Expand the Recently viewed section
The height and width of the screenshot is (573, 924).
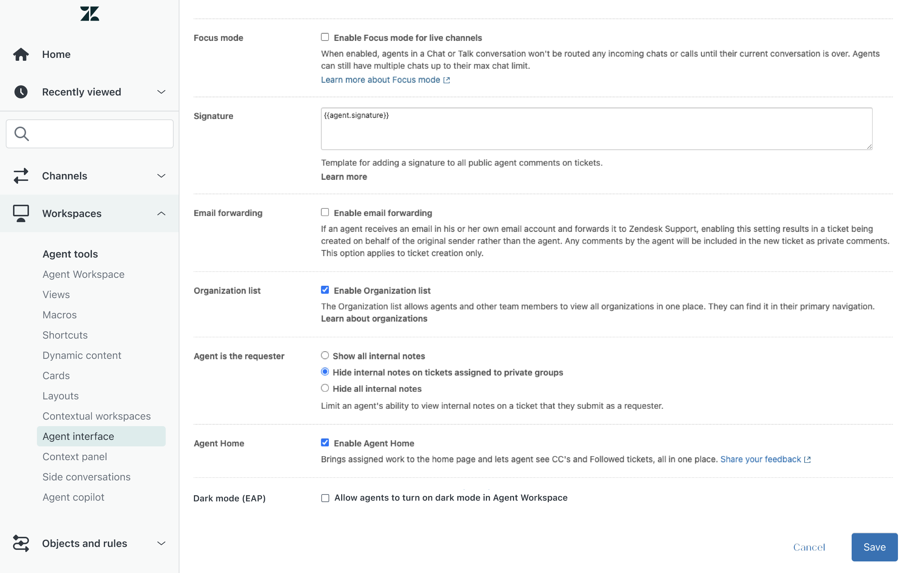(161, 92)
